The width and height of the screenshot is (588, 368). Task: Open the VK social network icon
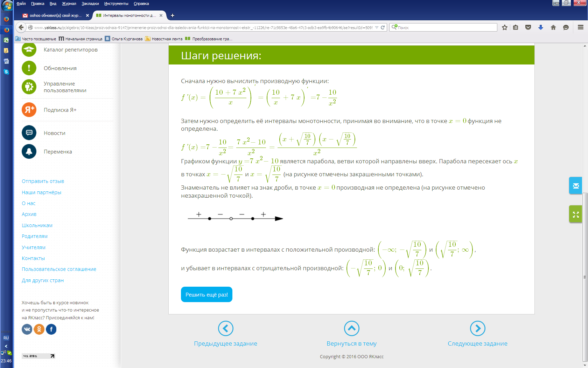[x=27, y=329]
